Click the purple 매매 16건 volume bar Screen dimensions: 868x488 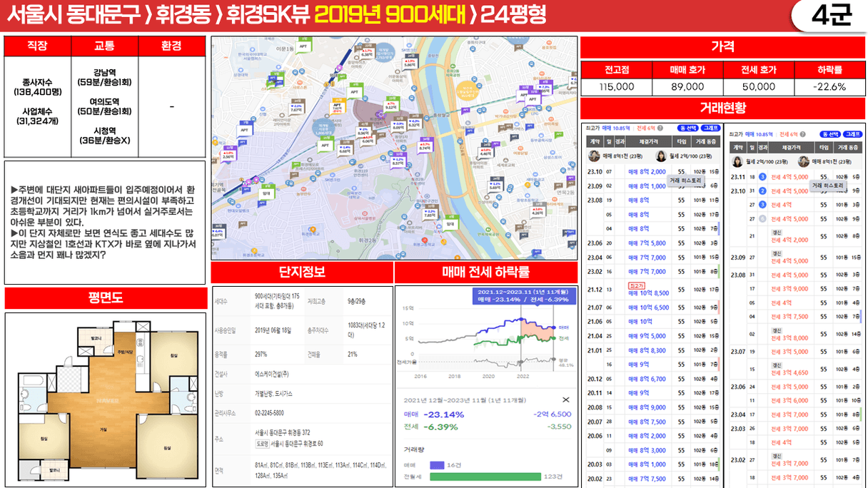pos(438,465)
